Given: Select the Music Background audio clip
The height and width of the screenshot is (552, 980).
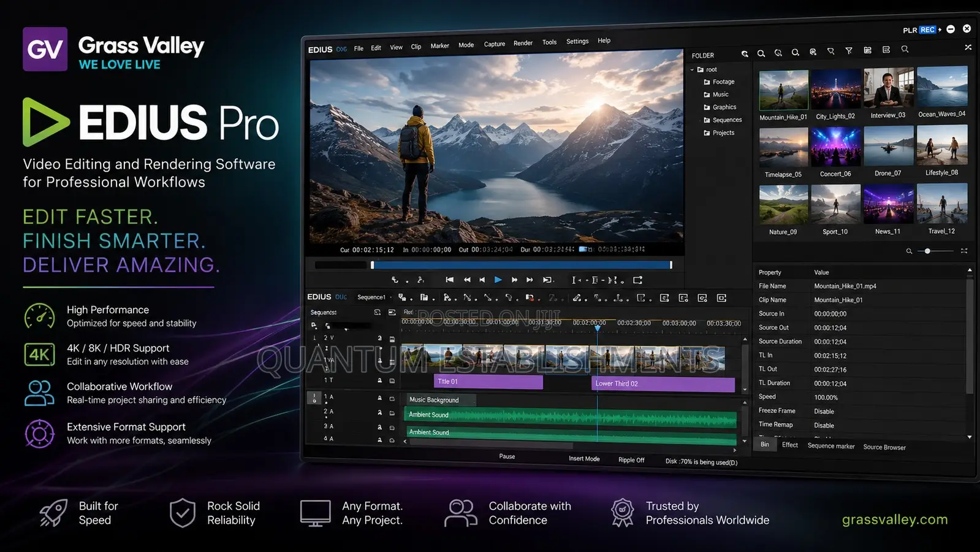Looking at the screenshot, I should pos(440,400).
